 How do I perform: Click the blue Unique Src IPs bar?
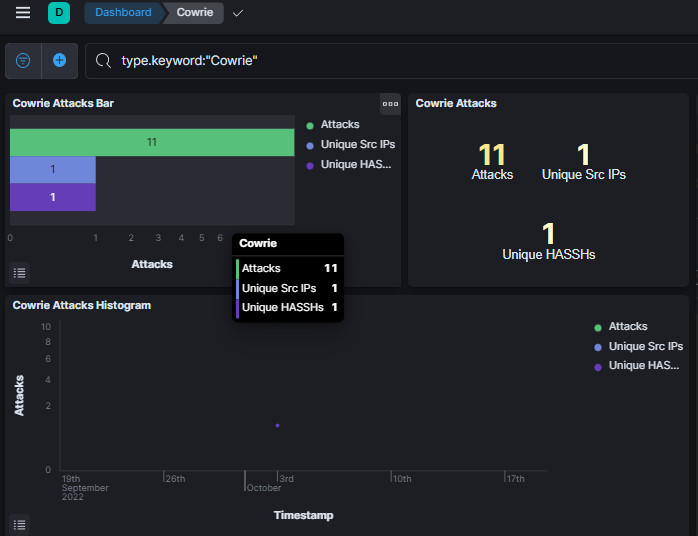pos(53,170)
